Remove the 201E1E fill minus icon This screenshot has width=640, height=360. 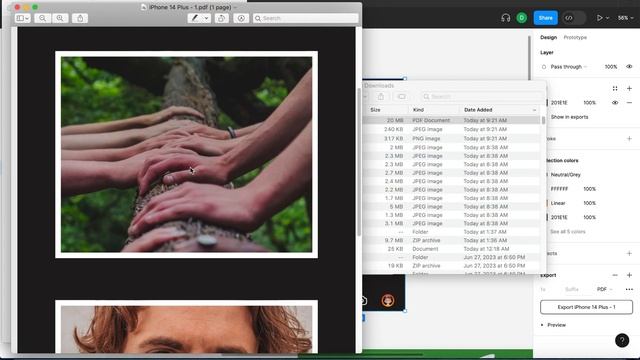coord(629,103)
